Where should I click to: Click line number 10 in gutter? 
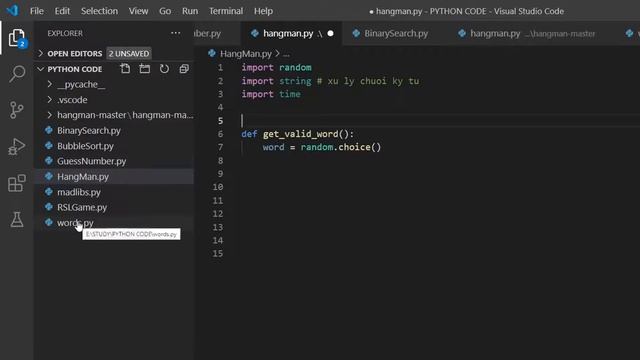[218, 187]
